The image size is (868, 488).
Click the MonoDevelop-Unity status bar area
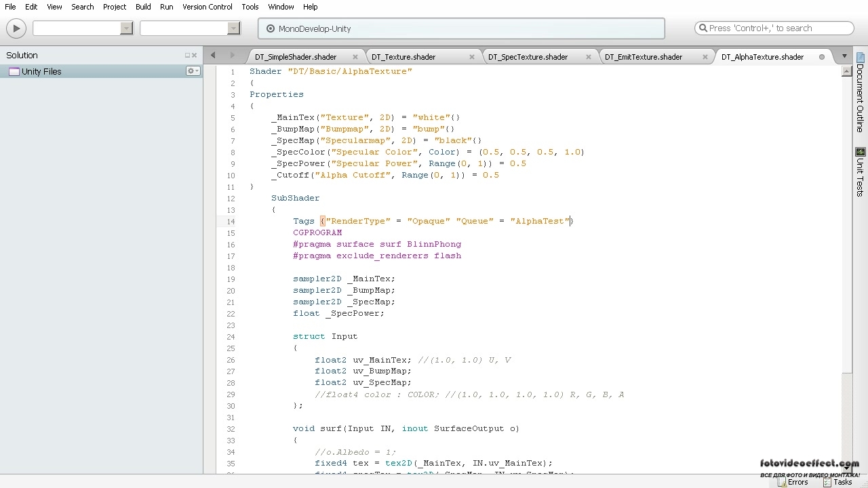tap(461, 28)
